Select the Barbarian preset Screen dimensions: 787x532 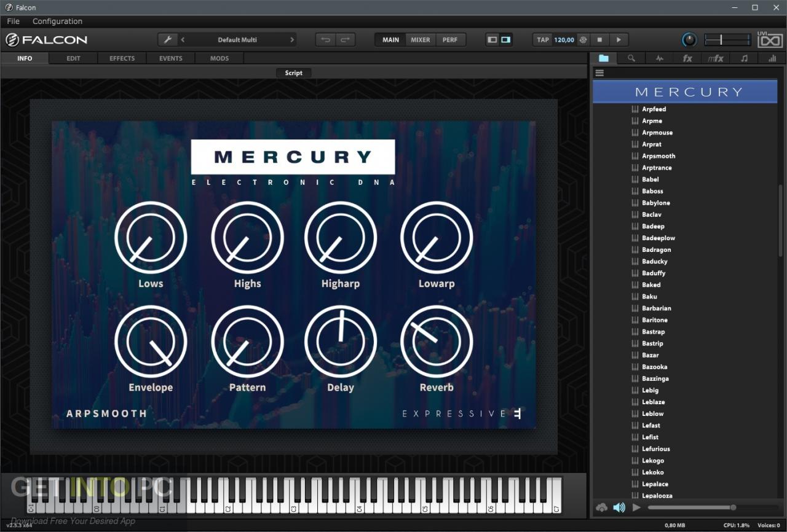pos(657,308)
